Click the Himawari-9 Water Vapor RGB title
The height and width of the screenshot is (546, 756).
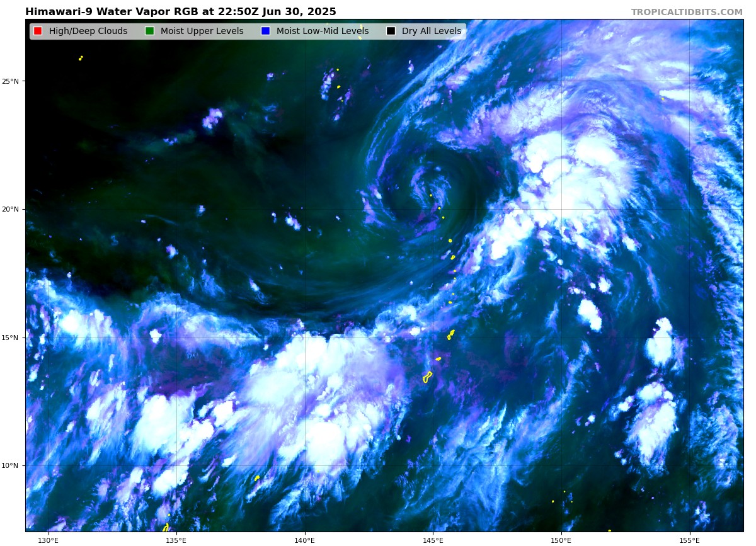[x=181, y=12]
